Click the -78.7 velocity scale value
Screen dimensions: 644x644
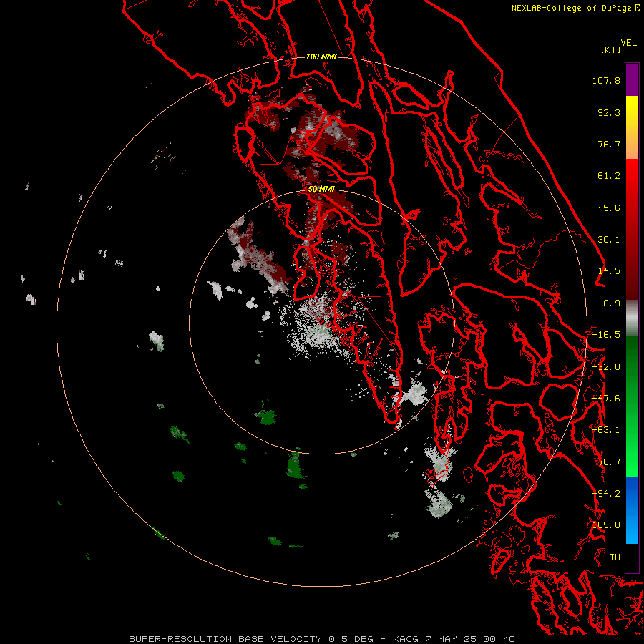pyautogui.click(x=606, y=462)
